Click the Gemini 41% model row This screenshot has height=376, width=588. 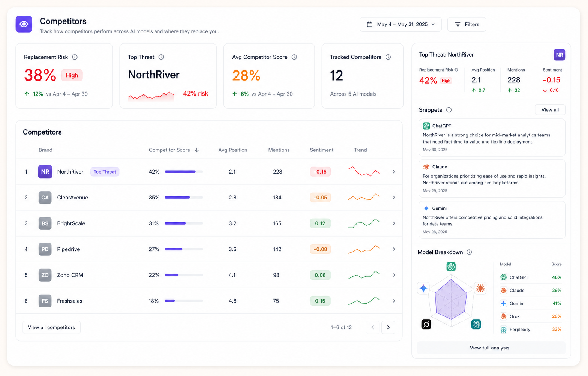click(531, 303)
